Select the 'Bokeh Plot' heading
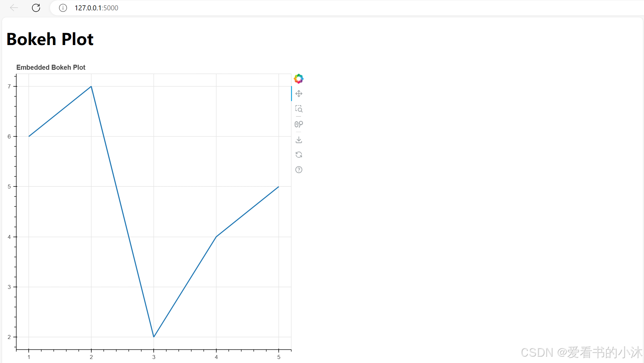This screenshot has width=644, height=363. click(x=50, y=39)
